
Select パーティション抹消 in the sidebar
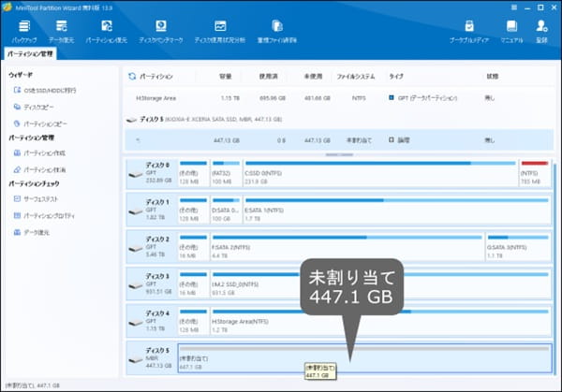click(39, 169)
